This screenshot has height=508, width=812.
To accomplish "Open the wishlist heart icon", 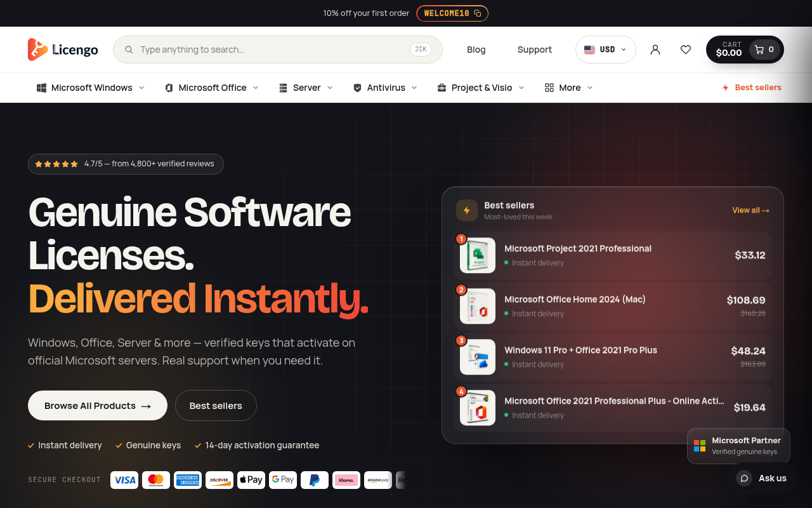I will 686,50.
